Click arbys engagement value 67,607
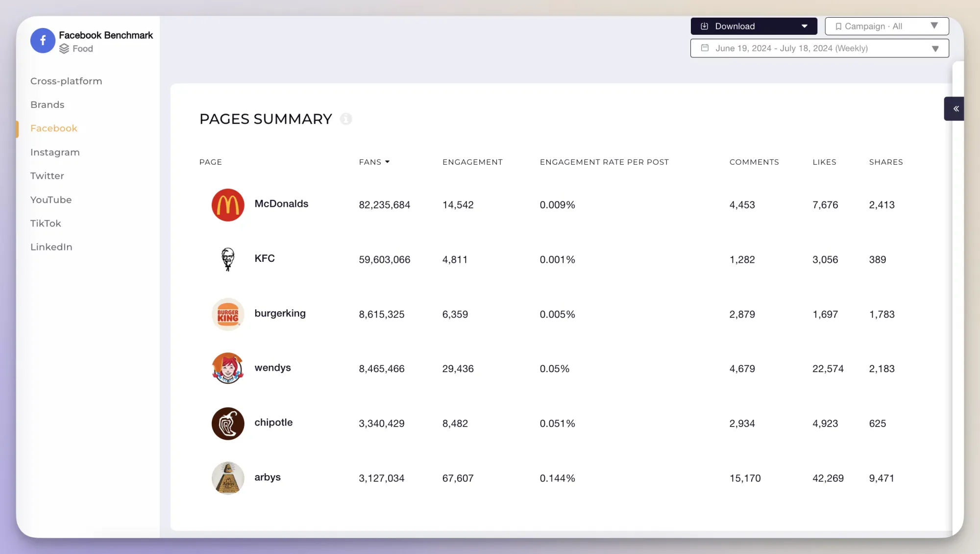This screenshot has width=980, height=554. click(x=458, y=478)
